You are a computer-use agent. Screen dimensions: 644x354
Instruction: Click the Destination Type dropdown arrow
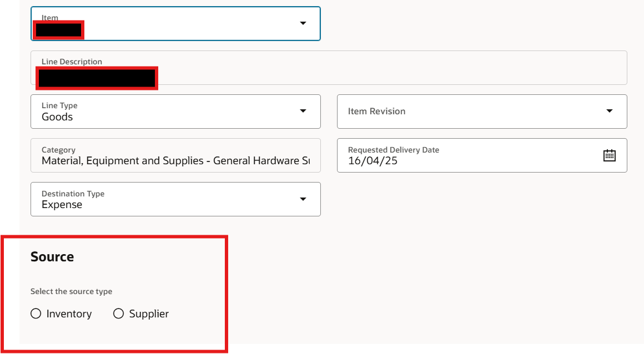coord(303,199)
